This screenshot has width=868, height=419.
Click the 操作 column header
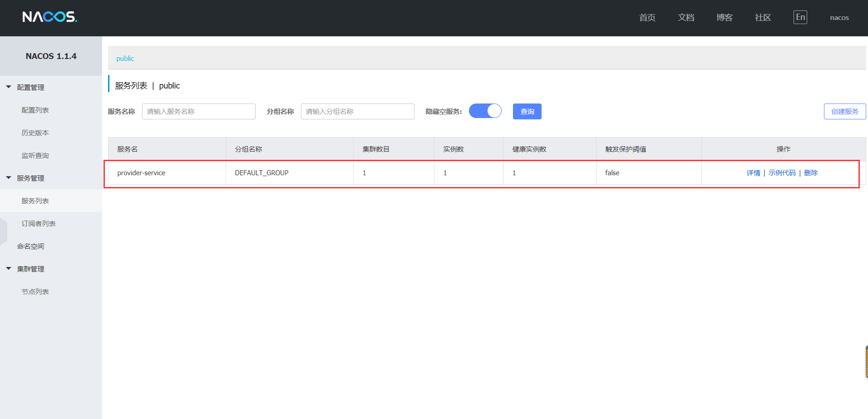784,149
